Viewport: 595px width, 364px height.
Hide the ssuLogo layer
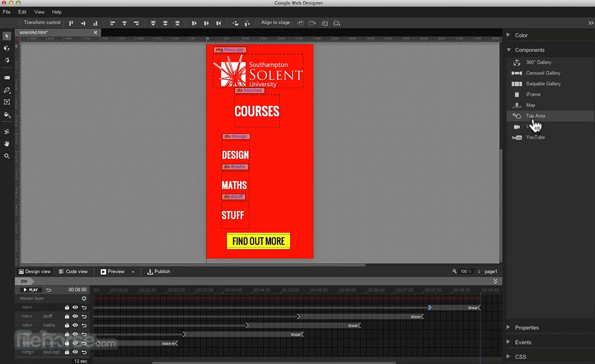tap(75, 352)
